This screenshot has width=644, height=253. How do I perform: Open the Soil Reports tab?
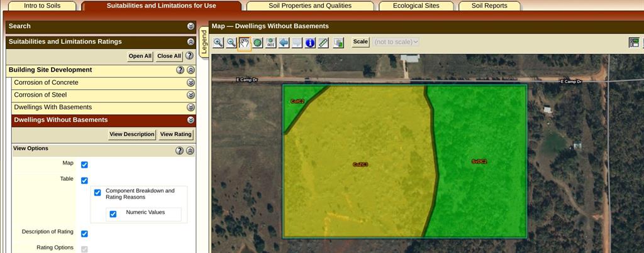pos(489,6)
